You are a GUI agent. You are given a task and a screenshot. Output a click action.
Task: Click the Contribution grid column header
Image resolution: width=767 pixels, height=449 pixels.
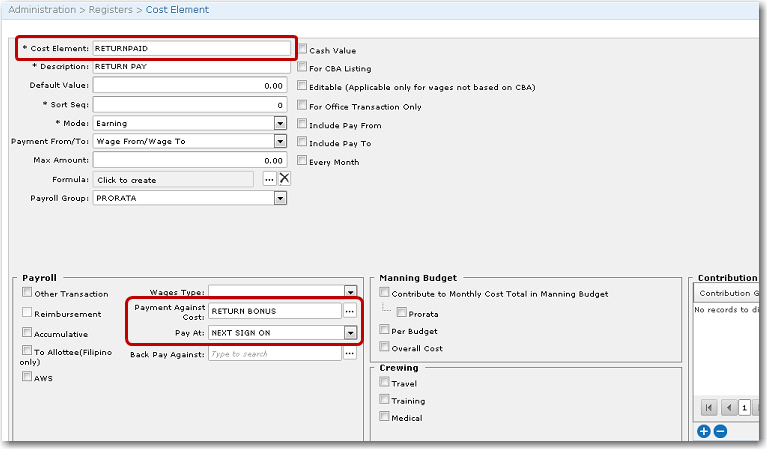pos(730,293)
